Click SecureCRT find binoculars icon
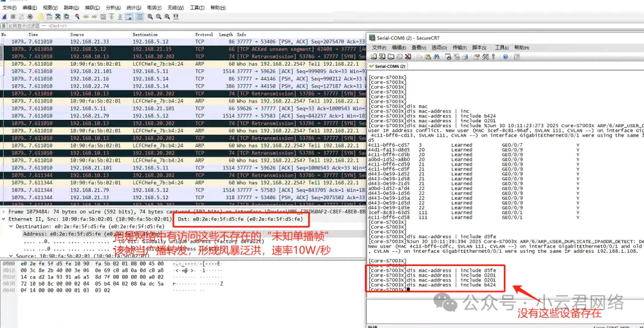Screen dimensions: 644x328 point(436,57)
